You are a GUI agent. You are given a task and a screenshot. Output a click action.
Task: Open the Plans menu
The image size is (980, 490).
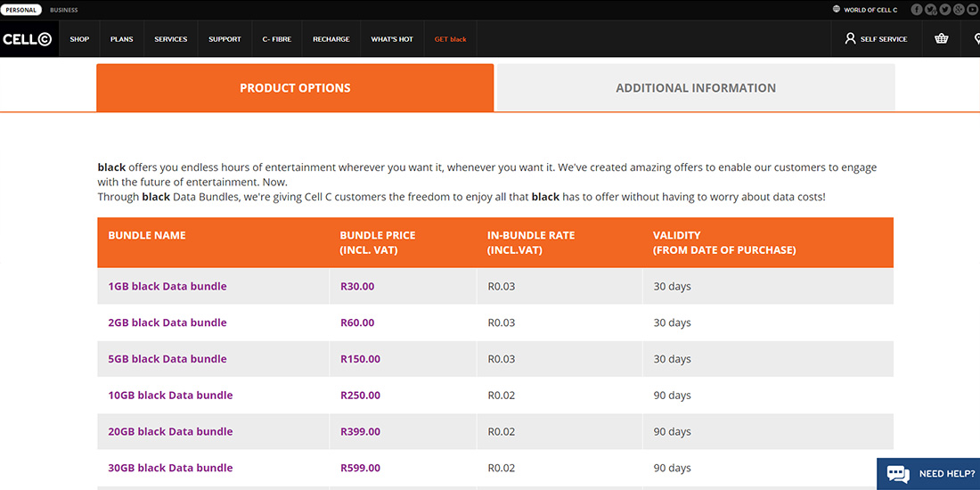point(122,38)
